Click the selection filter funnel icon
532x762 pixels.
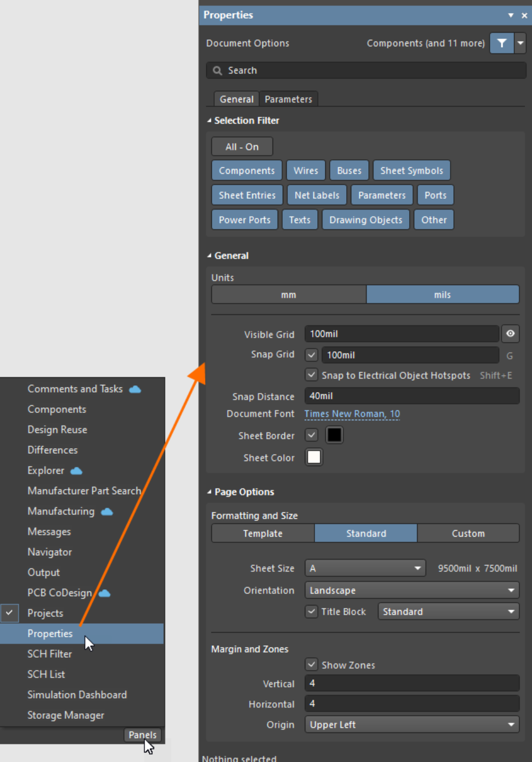(x=501, y=43)
